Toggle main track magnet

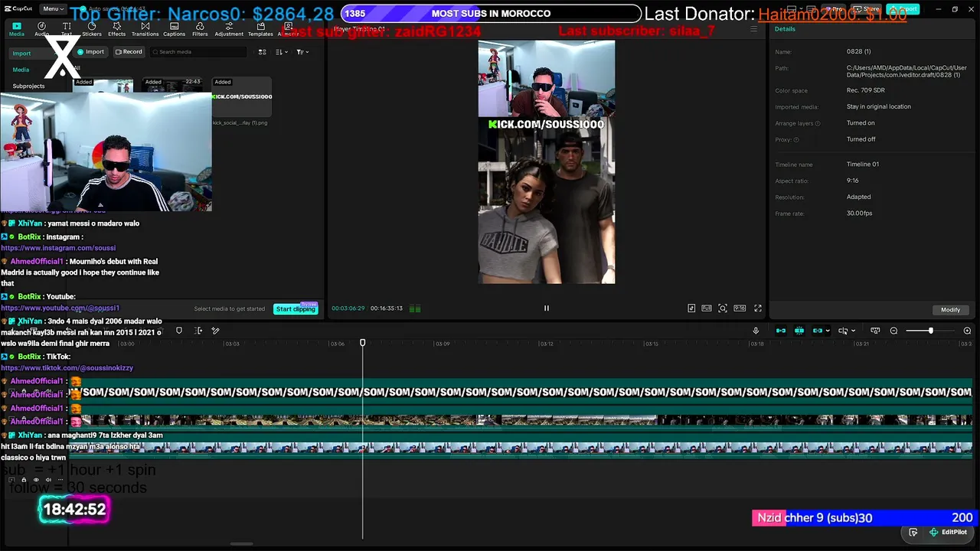click(781, 331)
